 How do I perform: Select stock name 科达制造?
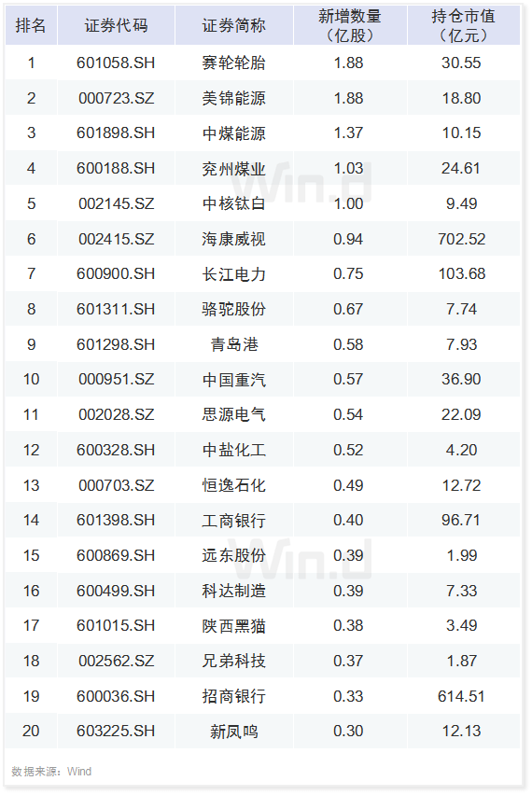click(x=233, y=592)
